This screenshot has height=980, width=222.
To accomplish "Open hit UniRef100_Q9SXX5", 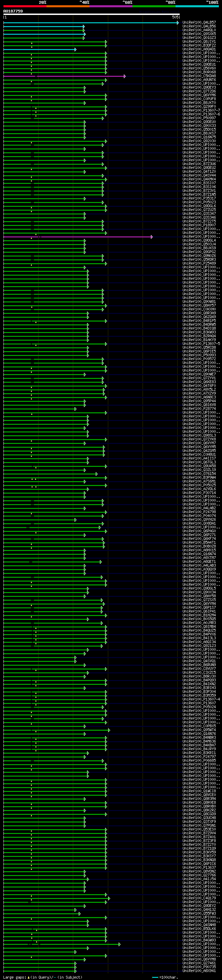I will [199, 34].
